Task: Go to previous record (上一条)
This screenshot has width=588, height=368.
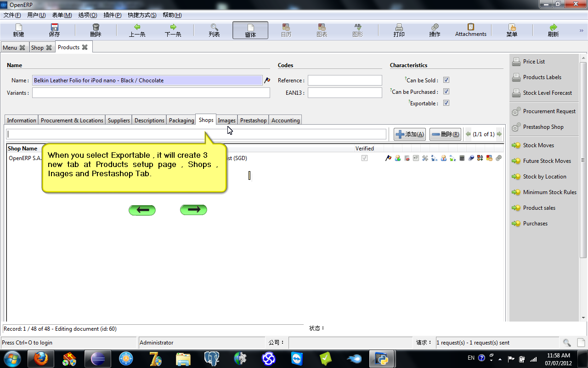Action: [x=137, y=30]
